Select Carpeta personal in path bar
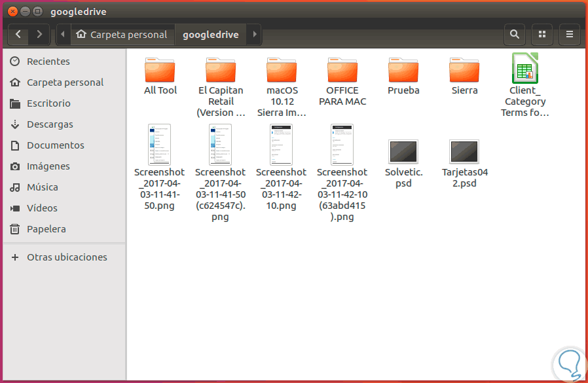588x383 pixels. coord(122,35)
